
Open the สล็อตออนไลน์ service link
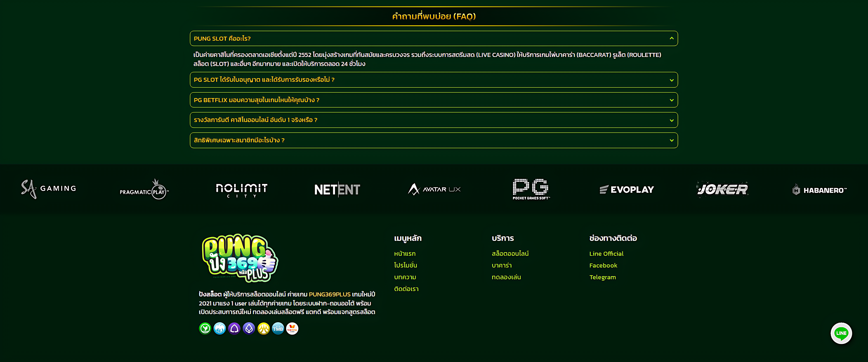[x=510, y=254]
